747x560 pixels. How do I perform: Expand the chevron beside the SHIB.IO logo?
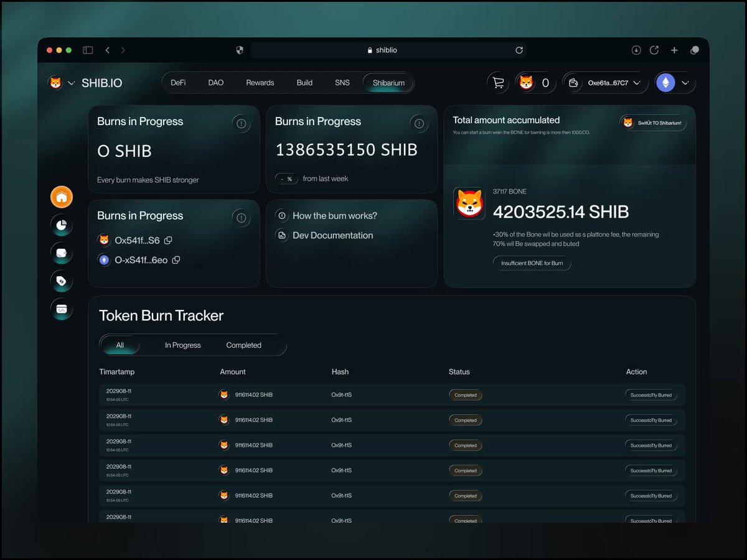pyautogui.click(x=71, y=83)
